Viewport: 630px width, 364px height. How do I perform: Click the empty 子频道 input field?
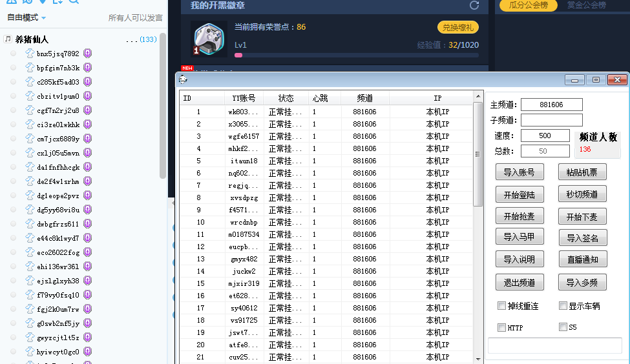[x=552, y=120]
